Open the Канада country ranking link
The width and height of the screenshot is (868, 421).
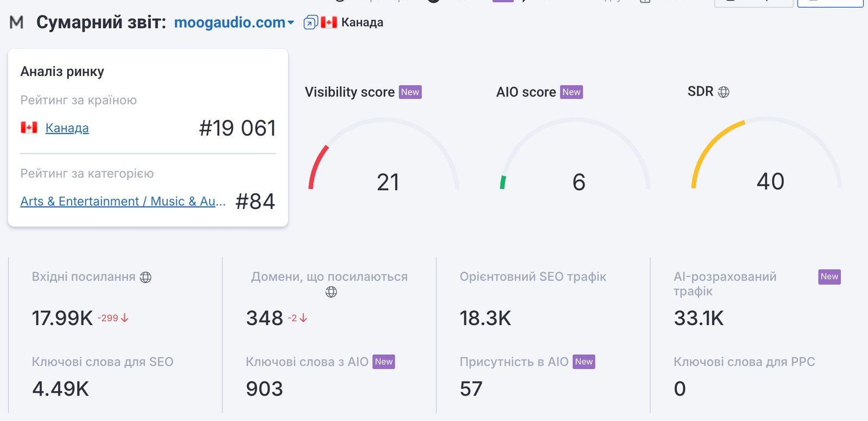pyautogui.click(x=67, y=128)
